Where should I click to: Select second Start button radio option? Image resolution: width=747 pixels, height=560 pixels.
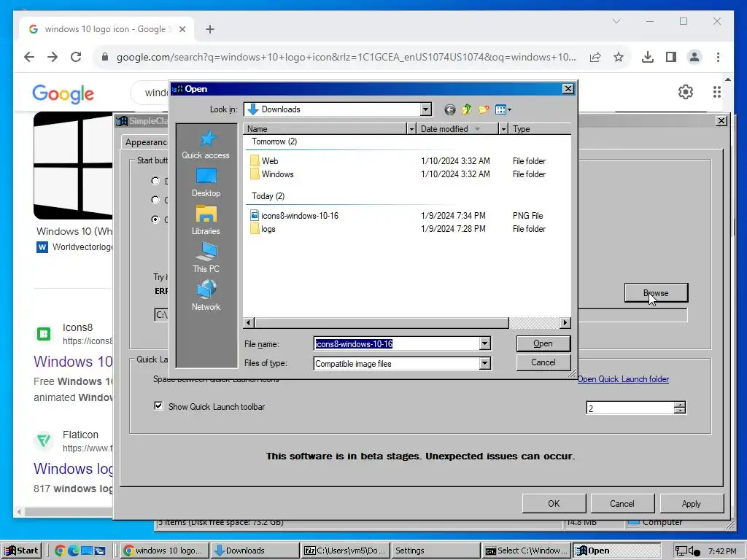click(x=155, y=200)
